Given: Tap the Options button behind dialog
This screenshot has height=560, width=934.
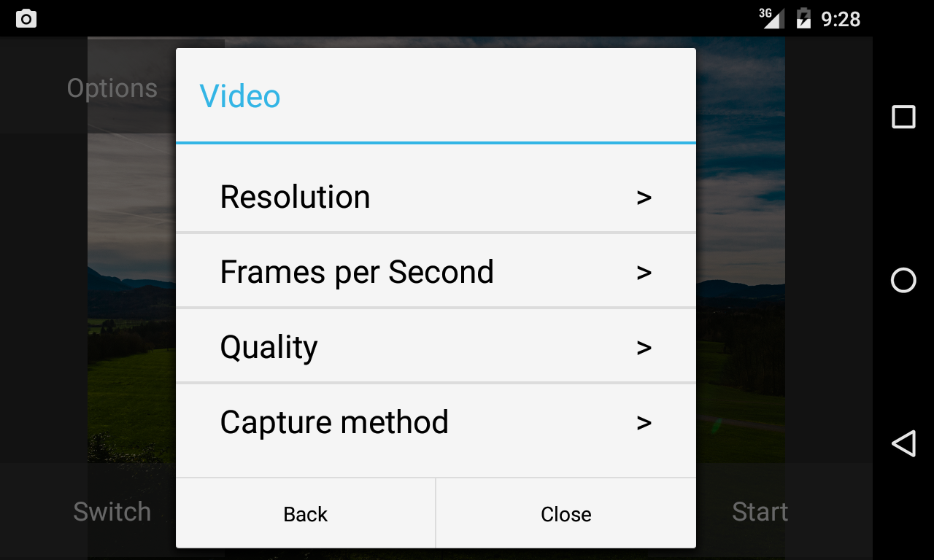Looking at the screenshot, I should [x=112, y=88].
